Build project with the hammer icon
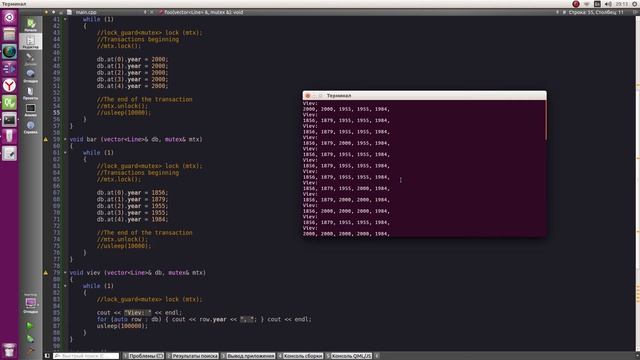Screen dimensions: 640x360 tap(30, 350)
